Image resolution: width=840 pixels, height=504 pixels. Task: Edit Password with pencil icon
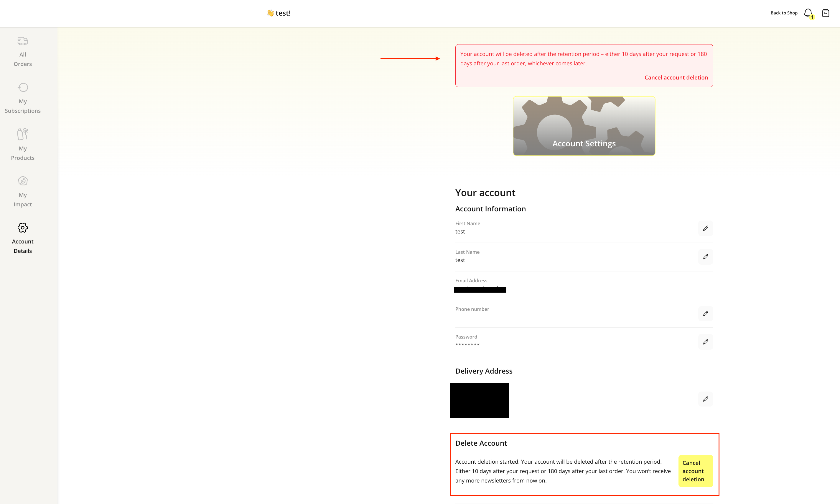705,342
